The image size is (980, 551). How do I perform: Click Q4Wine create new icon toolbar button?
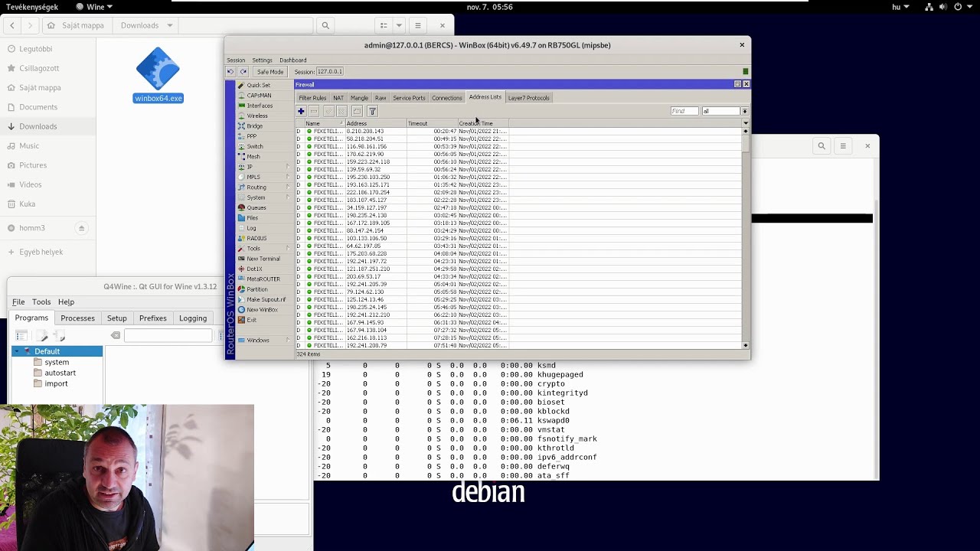(x=42, y=335)
